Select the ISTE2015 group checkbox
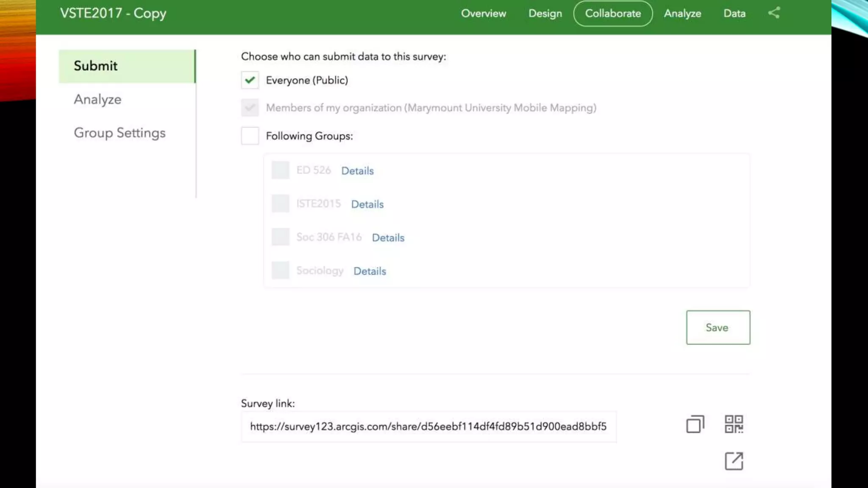 pos(280,204)
